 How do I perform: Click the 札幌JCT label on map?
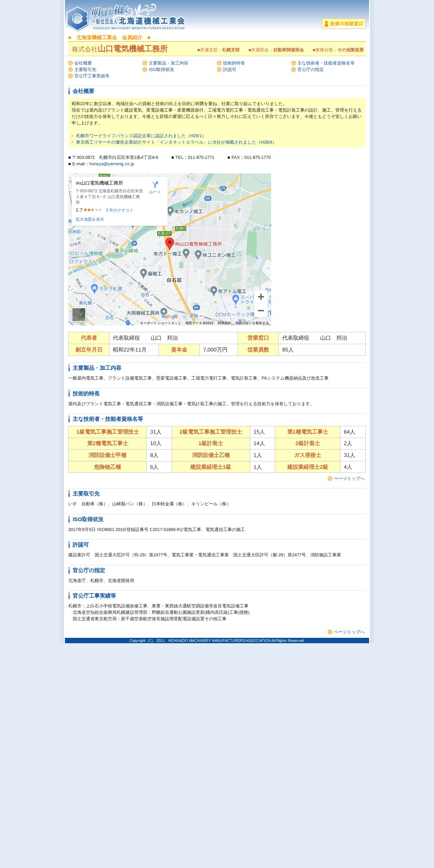click(x=164, y=234)
